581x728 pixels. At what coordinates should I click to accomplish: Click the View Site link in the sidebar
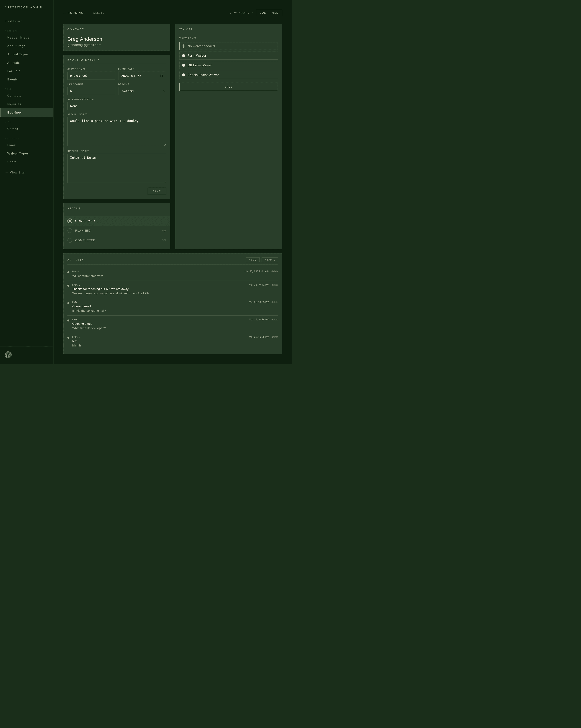click(x=15, y=173)
